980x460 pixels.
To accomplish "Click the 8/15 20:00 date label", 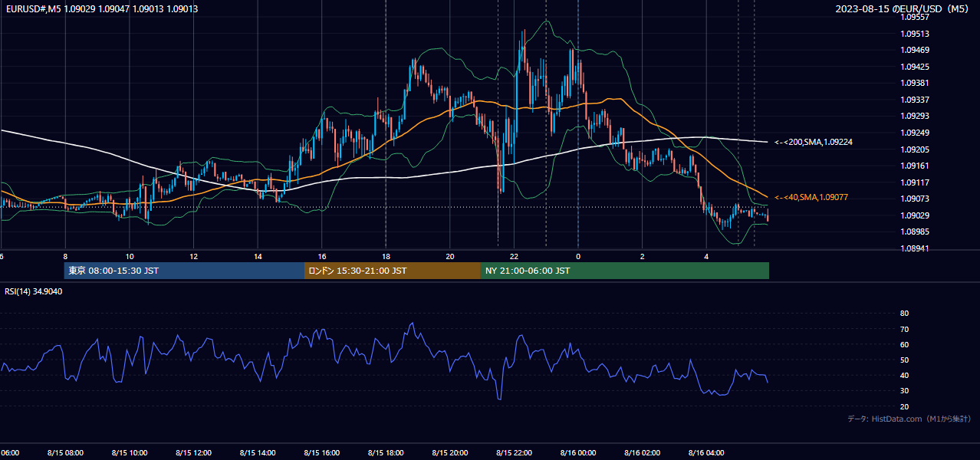I will click(449, 453).
